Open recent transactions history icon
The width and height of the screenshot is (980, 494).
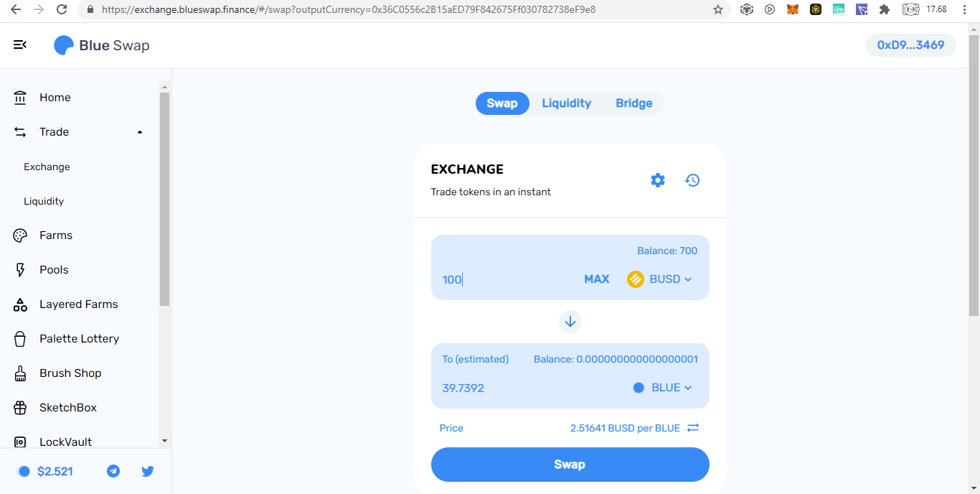(692, 180)
